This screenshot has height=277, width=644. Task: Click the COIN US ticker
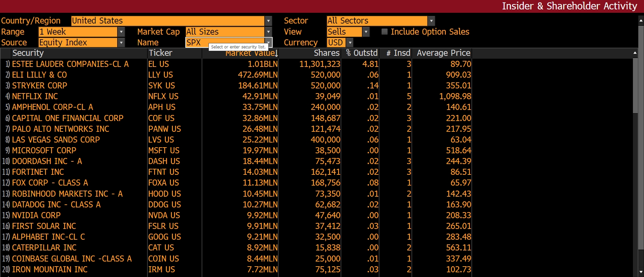(x=164, y=259)
